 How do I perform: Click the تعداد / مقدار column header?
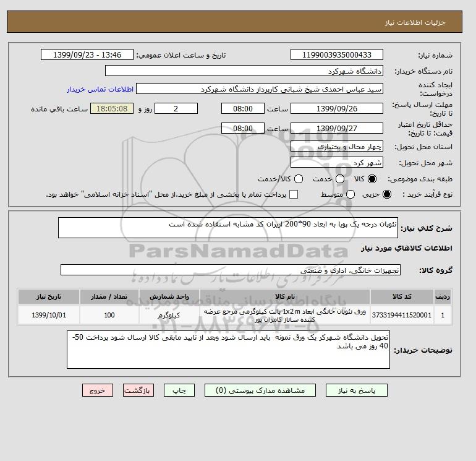click(x=109, y=296)
